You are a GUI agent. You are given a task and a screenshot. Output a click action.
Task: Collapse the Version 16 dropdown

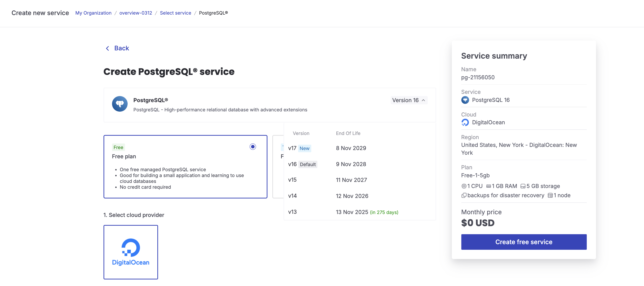[409, 100]
